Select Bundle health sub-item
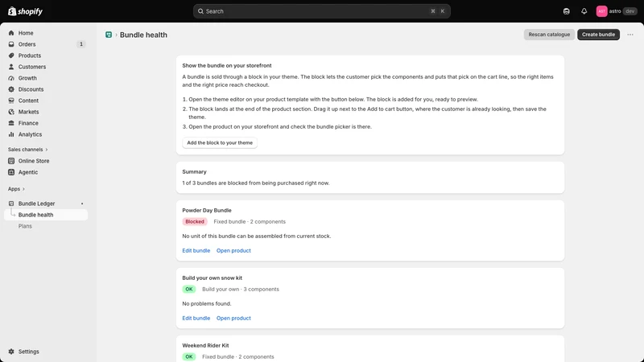 pyautogui.click(x=46, y=215)
